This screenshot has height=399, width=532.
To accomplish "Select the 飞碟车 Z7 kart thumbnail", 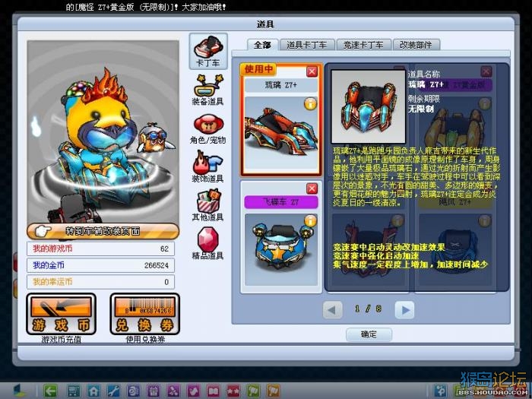I will (x=281, y=249).
